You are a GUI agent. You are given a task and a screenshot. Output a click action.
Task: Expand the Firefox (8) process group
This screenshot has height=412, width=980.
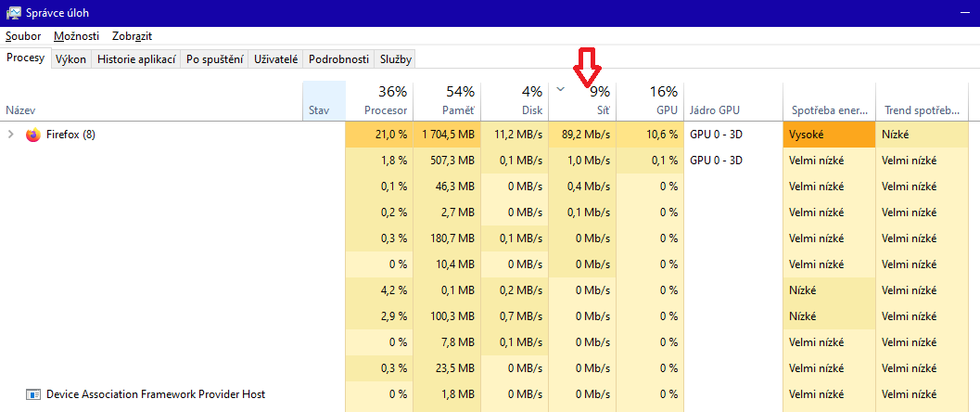coord(11,135)
